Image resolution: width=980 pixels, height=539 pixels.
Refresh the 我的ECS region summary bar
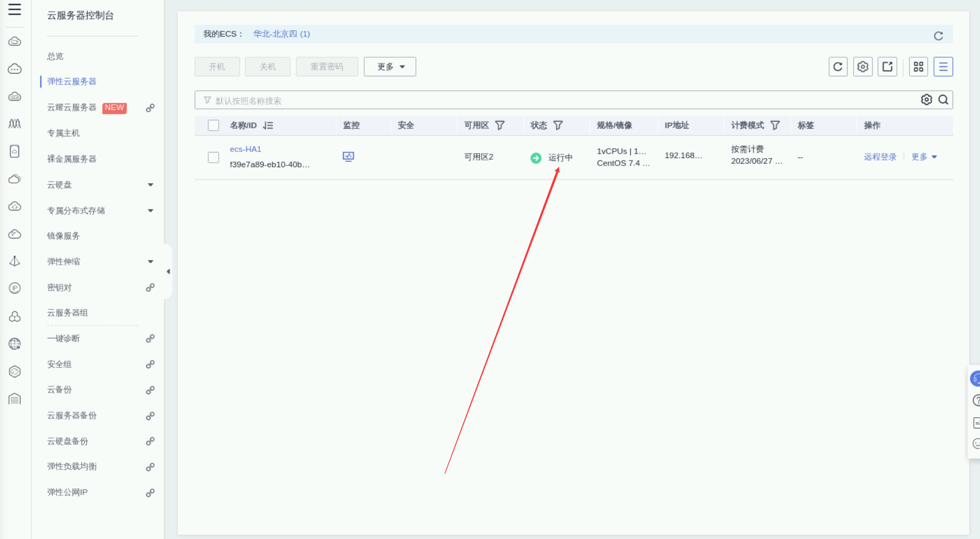pyautogui.click(x=938, y=36)
